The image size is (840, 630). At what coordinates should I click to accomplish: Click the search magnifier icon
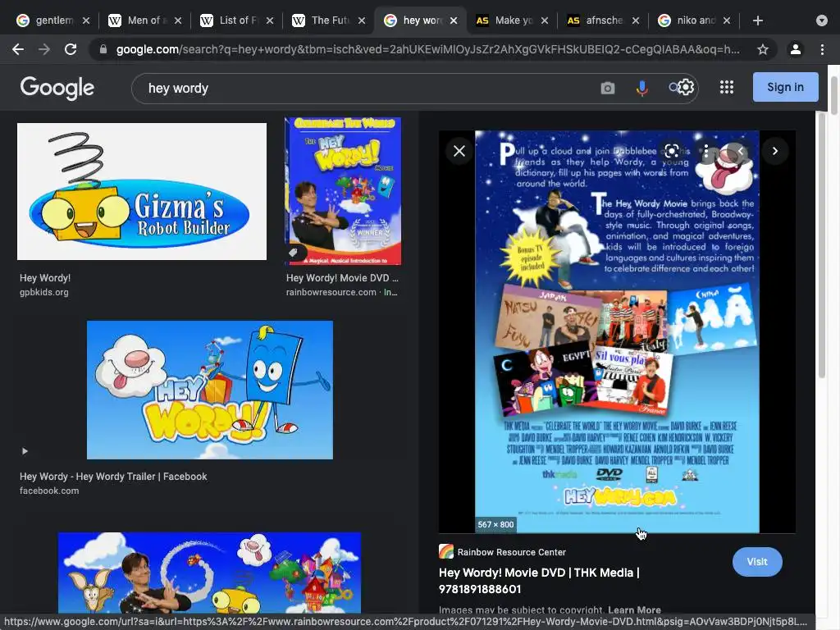click(x=673, y=87)
